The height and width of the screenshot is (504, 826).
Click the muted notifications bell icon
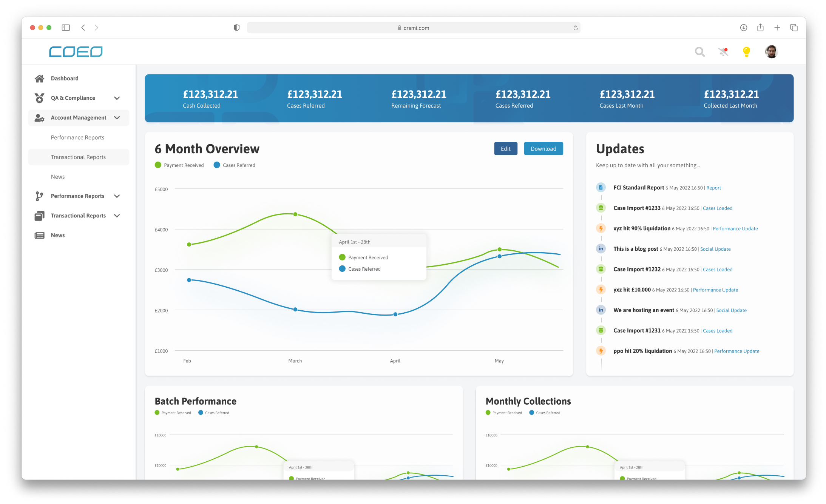[x=723, y=52]
